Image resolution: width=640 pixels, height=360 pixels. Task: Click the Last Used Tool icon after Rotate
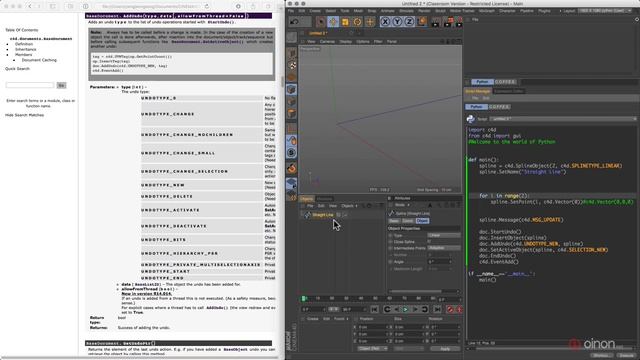(x=370, y=21)
